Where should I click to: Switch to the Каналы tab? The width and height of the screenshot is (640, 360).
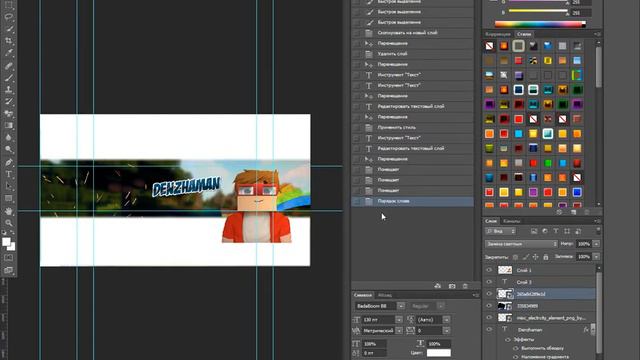pos(511,221)
